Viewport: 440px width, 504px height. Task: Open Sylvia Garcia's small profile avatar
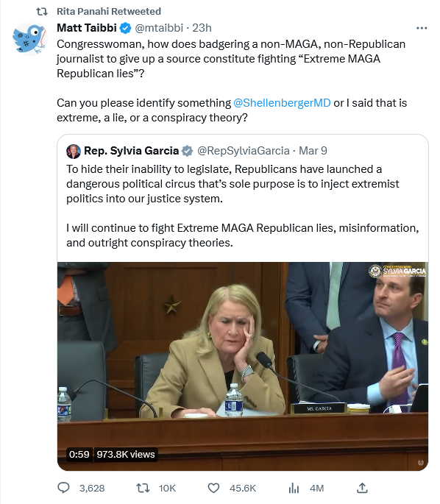[74, 151]
